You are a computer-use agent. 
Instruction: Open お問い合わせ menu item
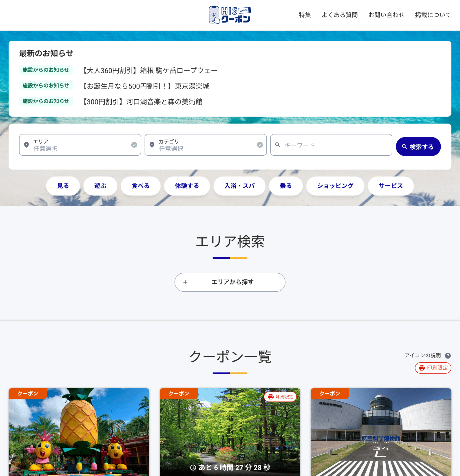pos(386,15)
